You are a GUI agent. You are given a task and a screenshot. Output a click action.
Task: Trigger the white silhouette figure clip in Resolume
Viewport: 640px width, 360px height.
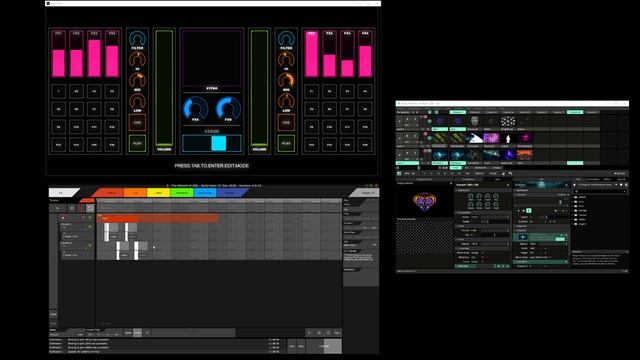(x=508, y=138)
